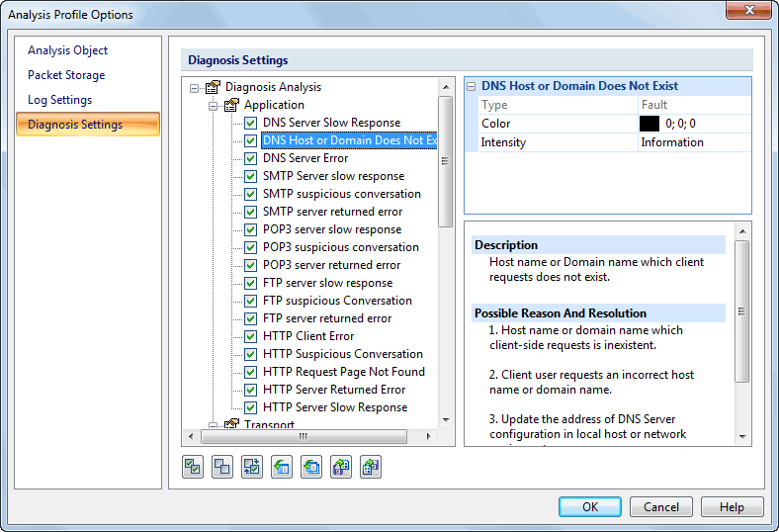Click the first green-arrow reset icon

tap(282, 468)
